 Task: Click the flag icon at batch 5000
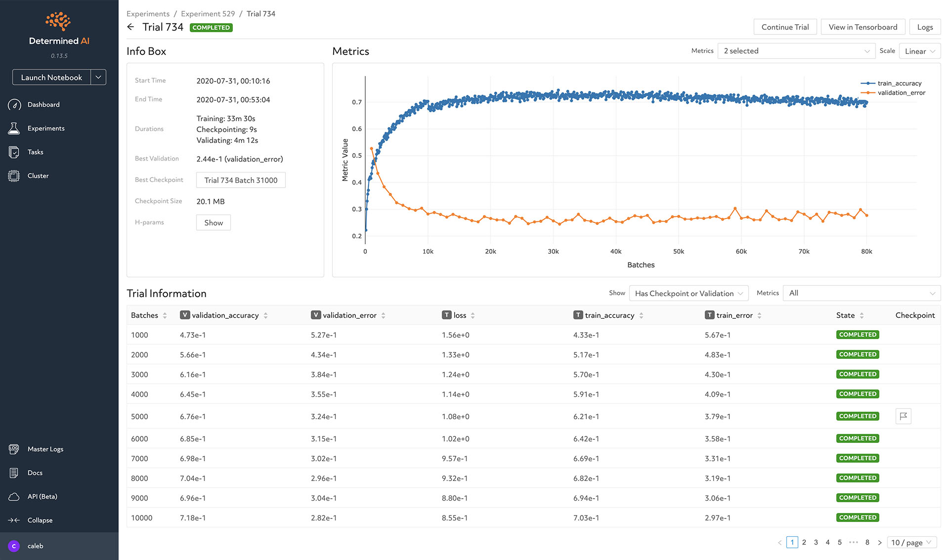903,416
